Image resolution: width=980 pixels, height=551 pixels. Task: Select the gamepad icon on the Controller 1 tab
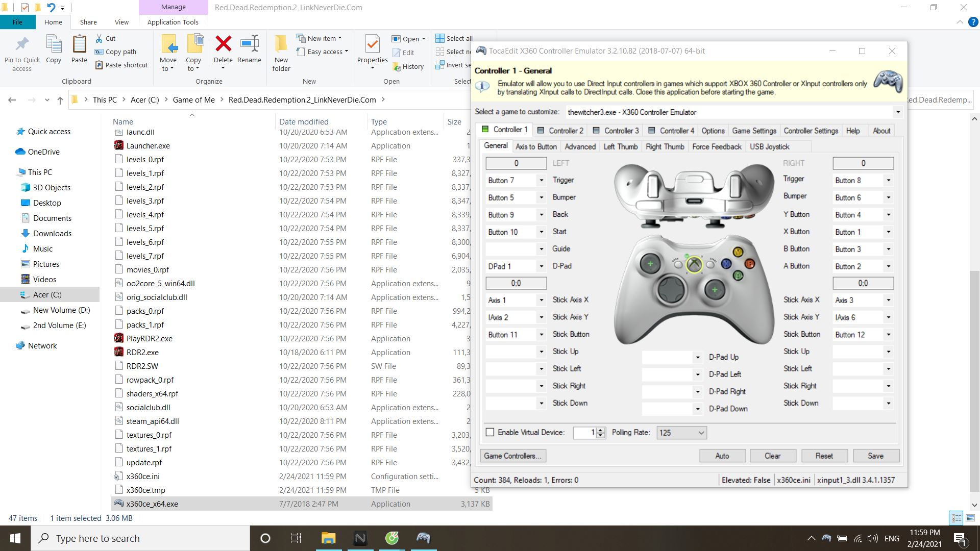coord(485,129)
